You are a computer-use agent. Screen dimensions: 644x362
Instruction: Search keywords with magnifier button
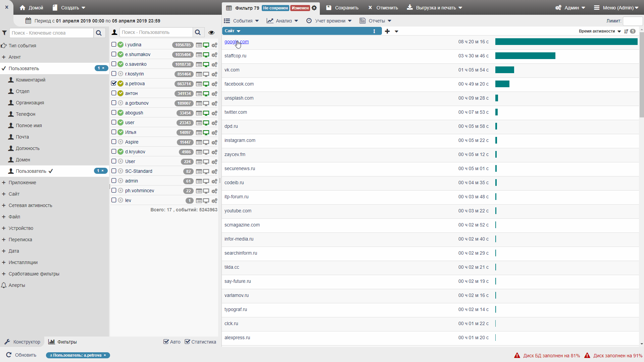point(99,33)
